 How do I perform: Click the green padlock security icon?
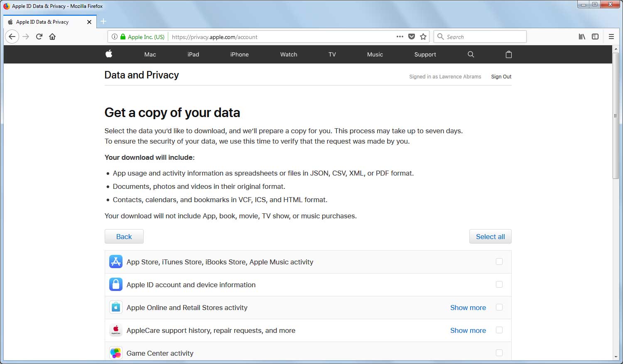coord(123,37)
